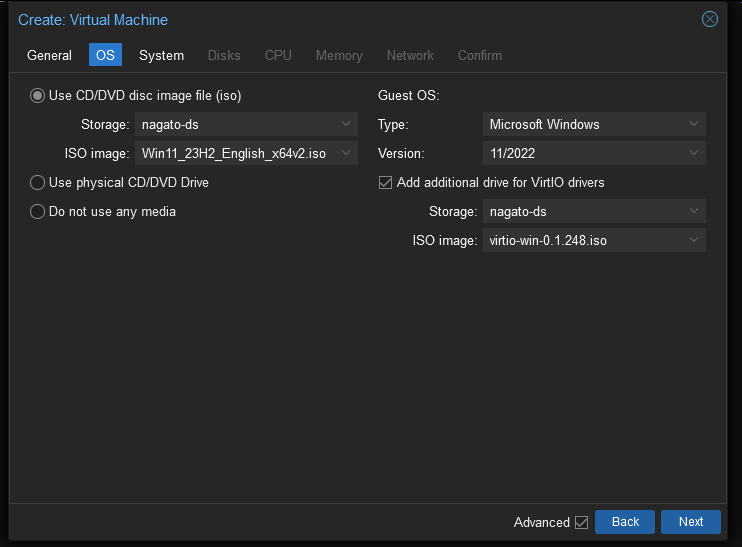Choose Do not use any media
Screen dimensions: 742x547
click(38, 211)
